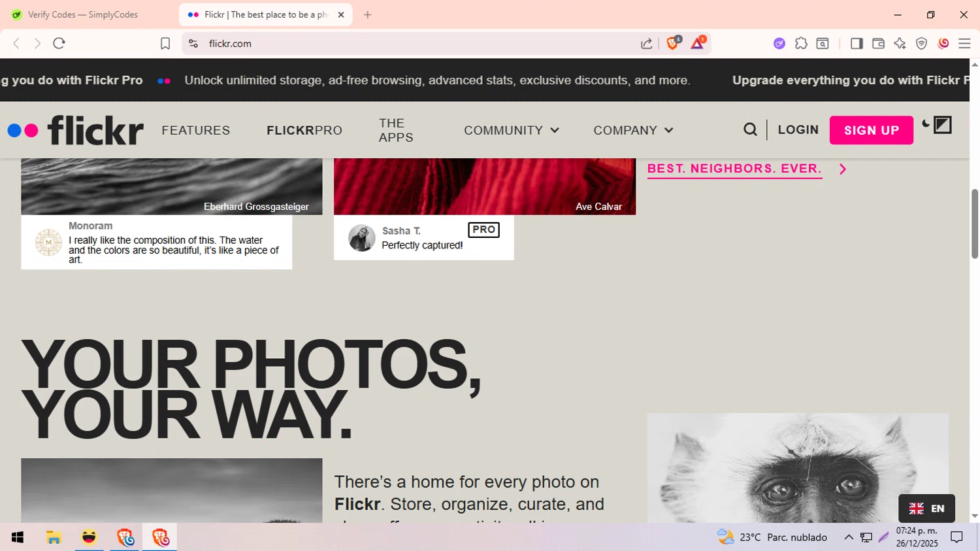Toggle dark mode icon beside Sign Up

click(936, 125)
